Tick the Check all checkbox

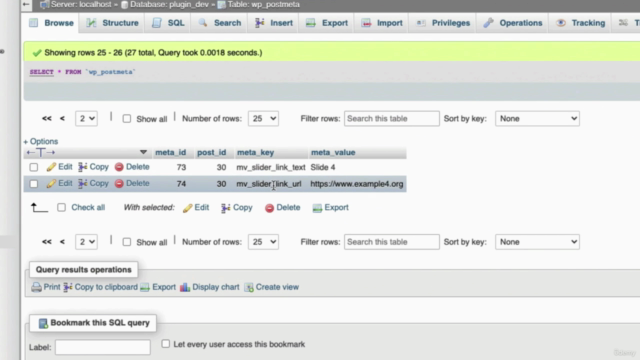[62, 207]
